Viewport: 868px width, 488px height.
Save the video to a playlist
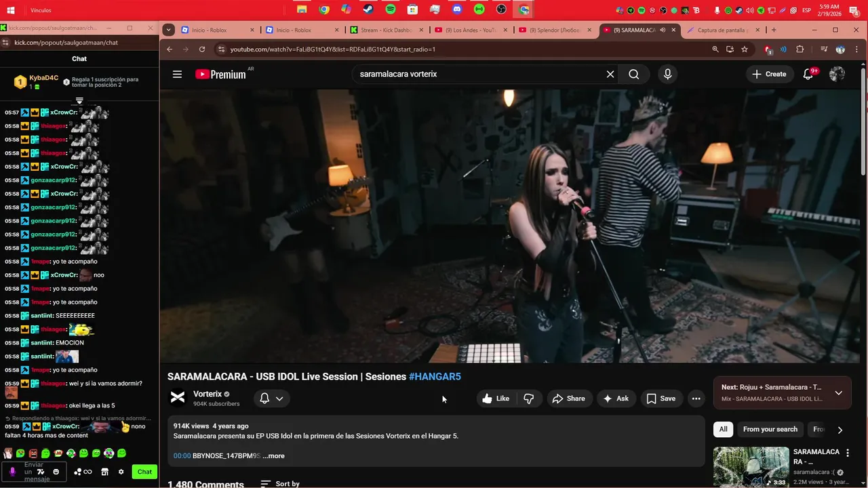click(661, 399)
